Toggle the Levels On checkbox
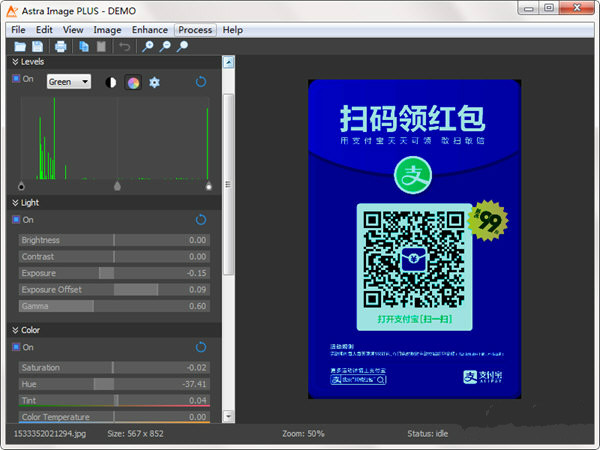 point(16,78)
